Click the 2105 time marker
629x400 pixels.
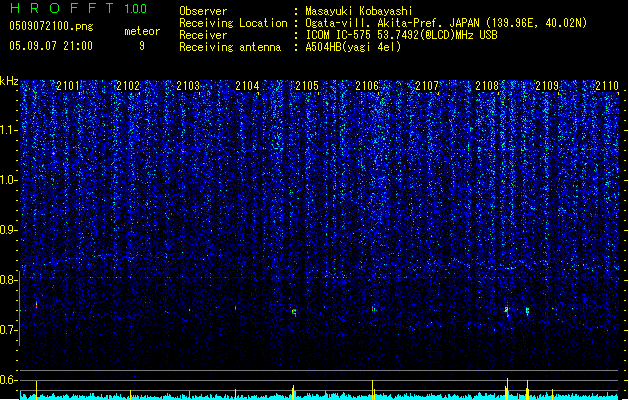pos(307,85)
